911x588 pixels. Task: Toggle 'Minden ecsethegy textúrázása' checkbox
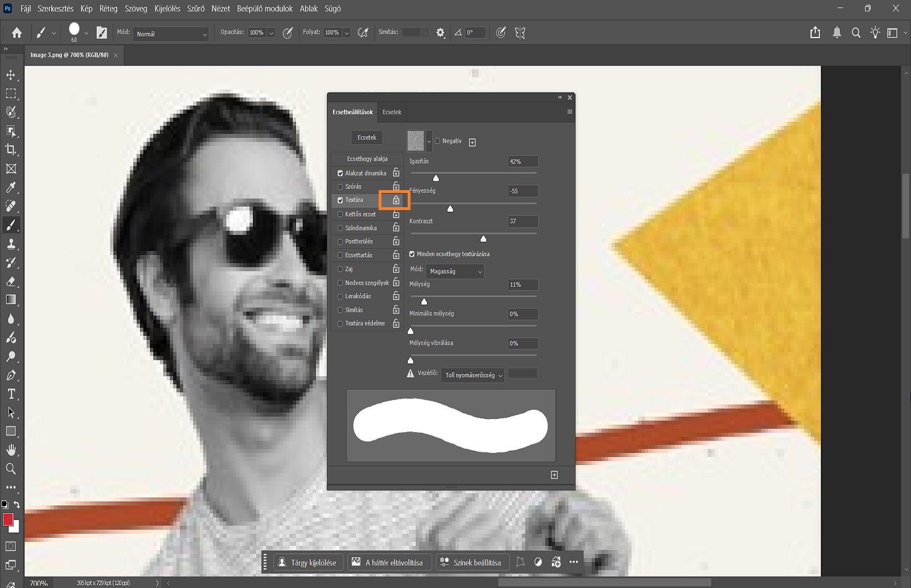click(x=412, y=254)
